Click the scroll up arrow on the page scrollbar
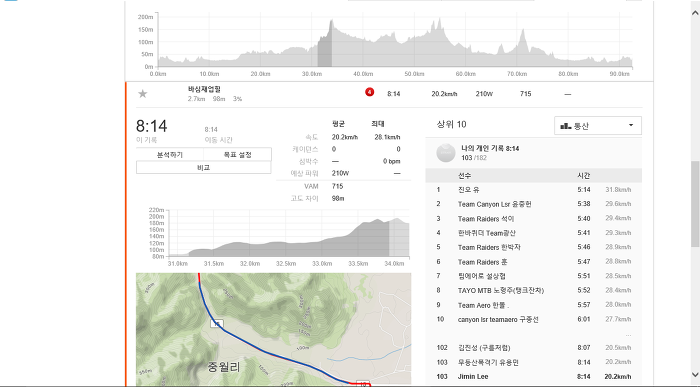 (x=695, y=13)
